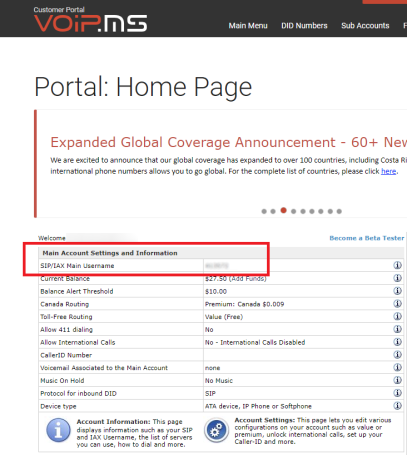Click the '$10.00' balance alert value
This screenshot has height=455, width=407.
tap(216, 291)
